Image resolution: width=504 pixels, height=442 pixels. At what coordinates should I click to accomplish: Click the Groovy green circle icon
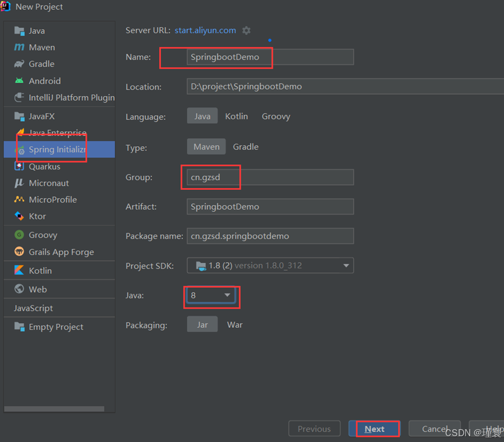point(19,235)
